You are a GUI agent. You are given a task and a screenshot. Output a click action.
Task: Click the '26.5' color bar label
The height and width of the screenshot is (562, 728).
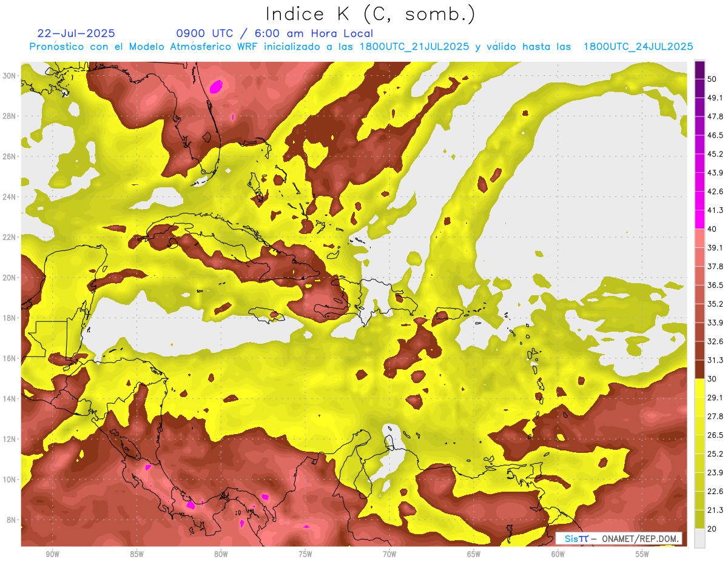tap(715, 435)
